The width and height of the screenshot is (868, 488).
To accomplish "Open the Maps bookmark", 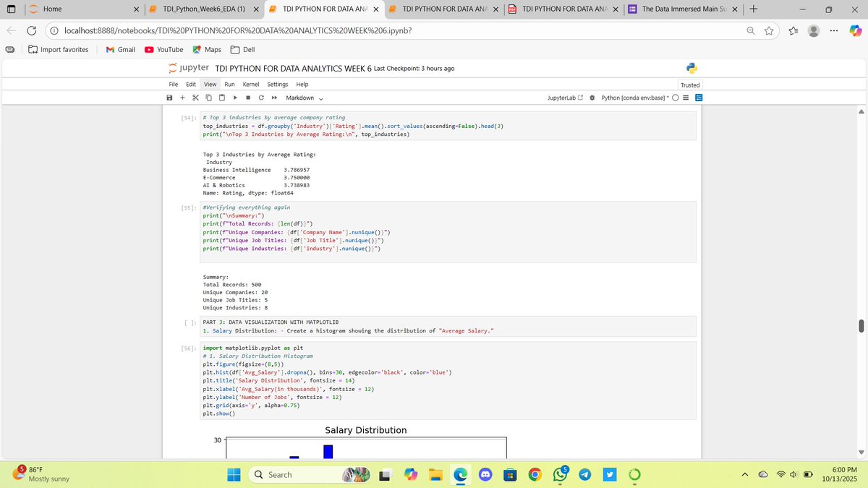I will click(x=207, y=49).
